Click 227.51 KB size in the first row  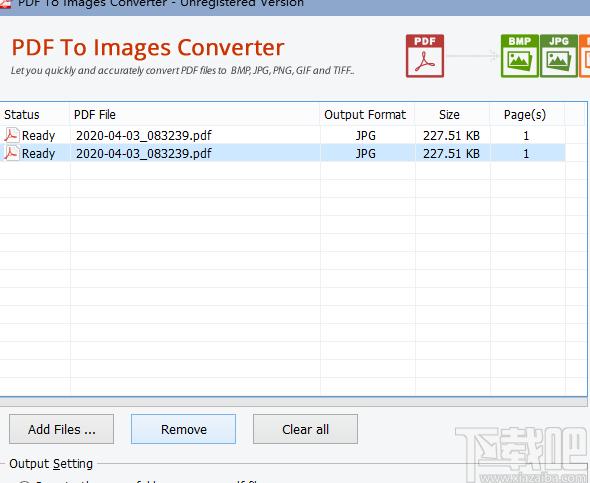(x=452, y=135)
